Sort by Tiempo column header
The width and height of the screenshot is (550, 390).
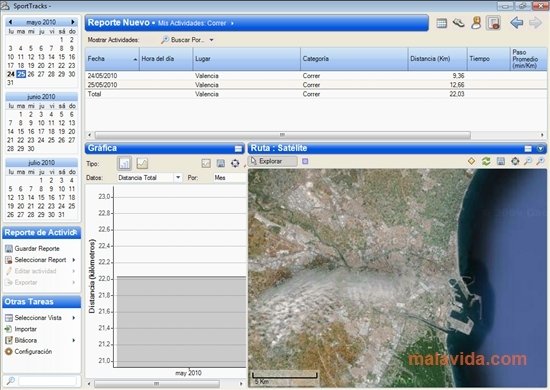tap(489, 59)
